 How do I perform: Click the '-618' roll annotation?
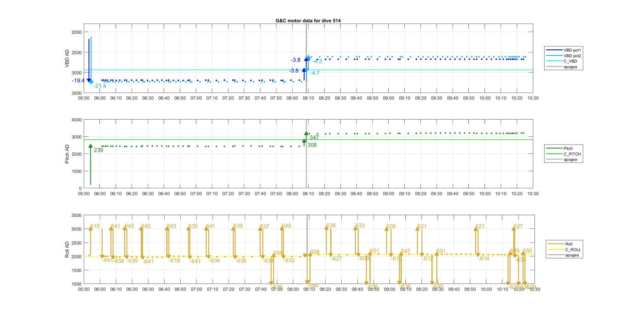tap(174, 261)
